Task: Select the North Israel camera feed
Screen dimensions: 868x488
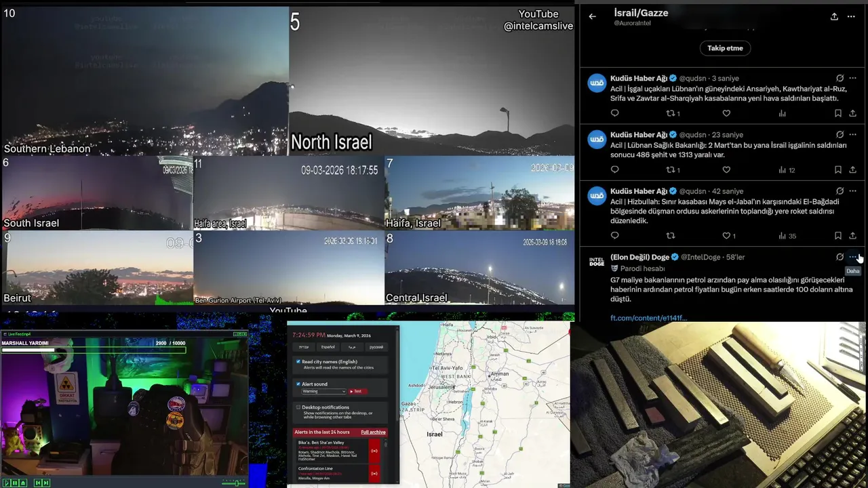Action: point(431,81)
